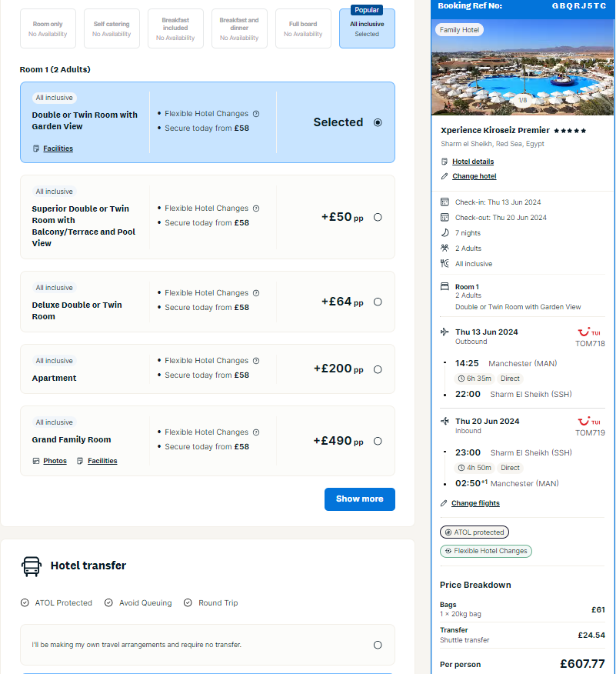Select the Full board option tab
616x674 pixels.
(303, 28)
